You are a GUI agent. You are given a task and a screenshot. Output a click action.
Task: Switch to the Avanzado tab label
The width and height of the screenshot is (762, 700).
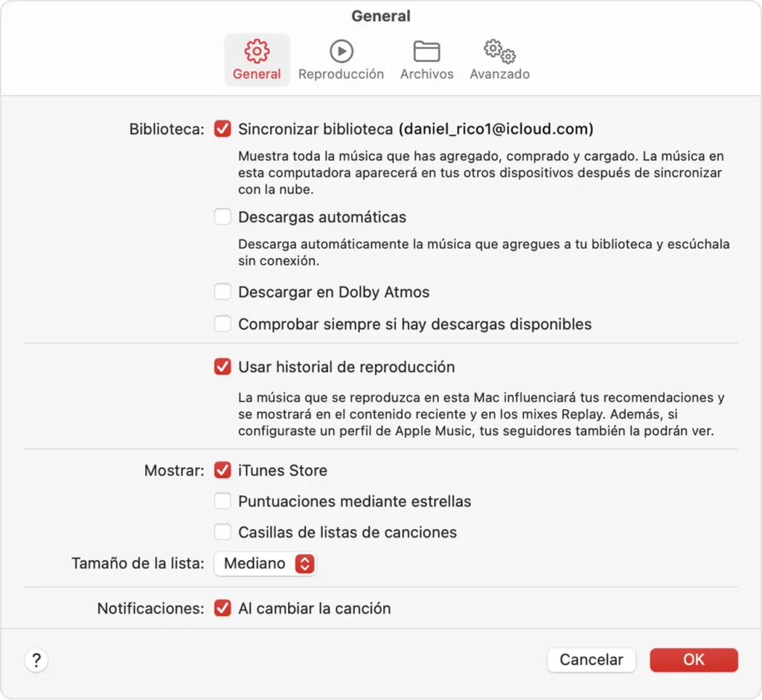[499, 74]
